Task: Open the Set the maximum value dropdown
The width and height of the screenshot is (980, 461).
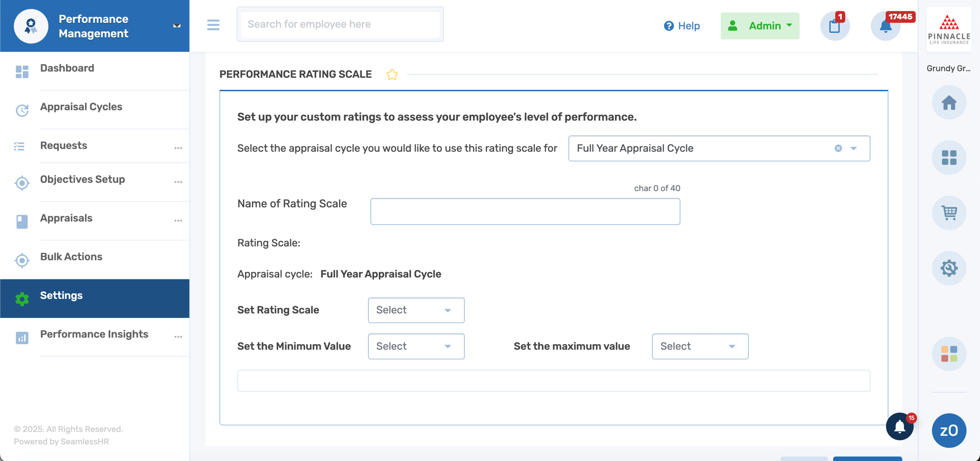Action: pyautogui.click(x=700, y=346)
